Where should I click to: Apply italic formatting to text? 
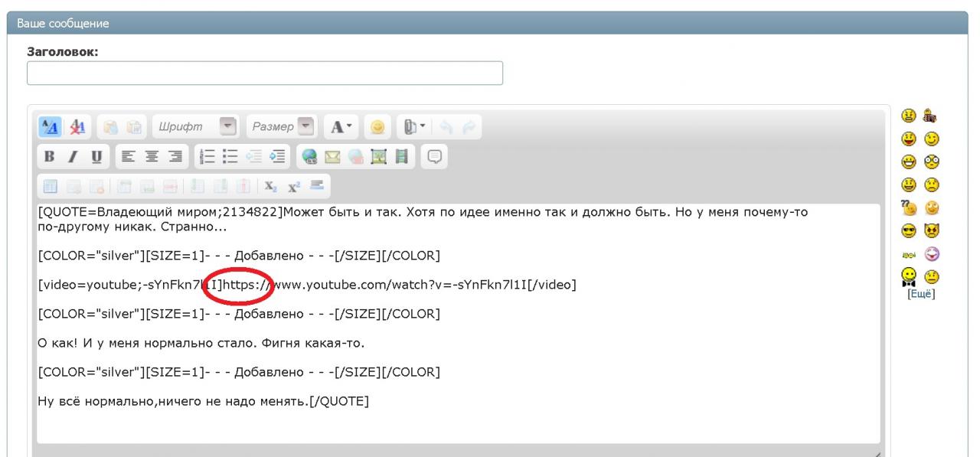coord(73,156)
